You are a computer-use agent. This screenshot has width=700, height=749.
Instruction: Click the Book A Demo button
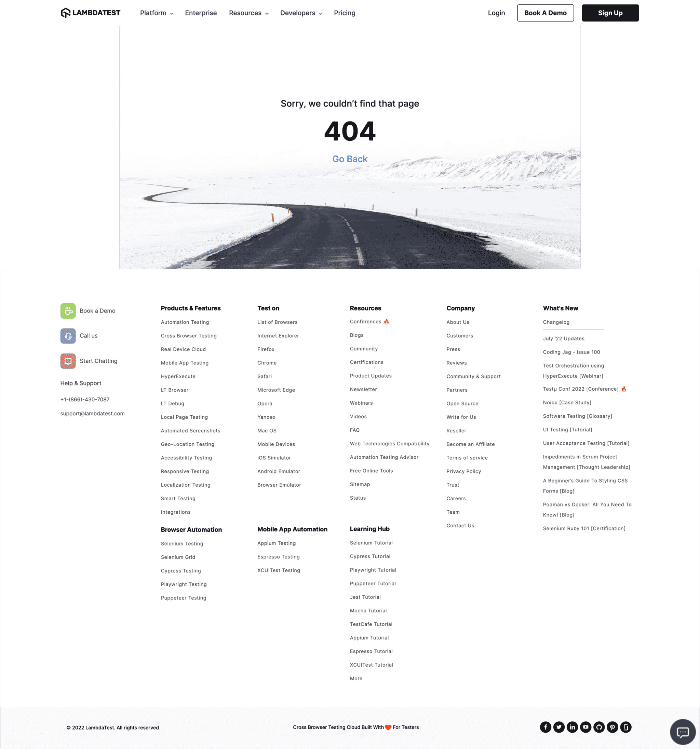click(x=546, y=13)
